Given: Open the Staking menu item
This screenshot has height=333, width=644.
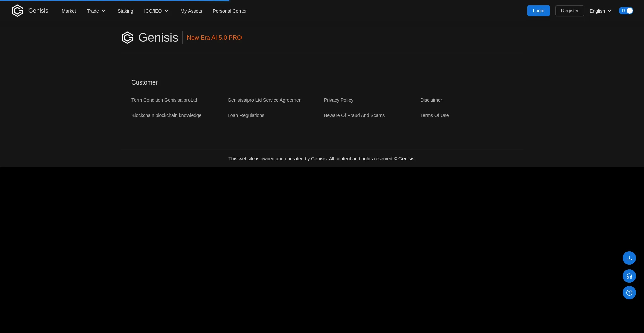Looking at the screenshot, I should pos(125,11).
